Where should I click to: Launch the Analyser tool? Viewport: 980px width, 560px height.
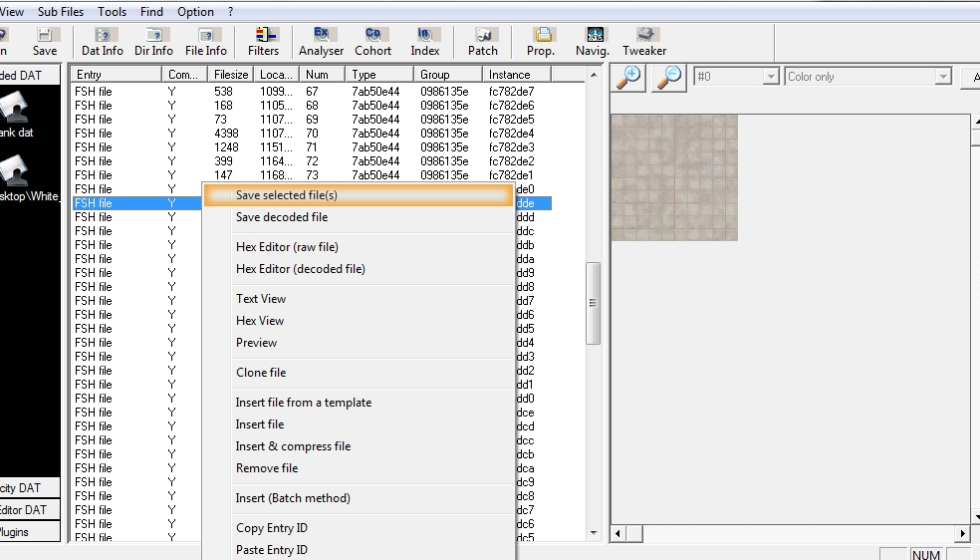click(x=322, y=42)
